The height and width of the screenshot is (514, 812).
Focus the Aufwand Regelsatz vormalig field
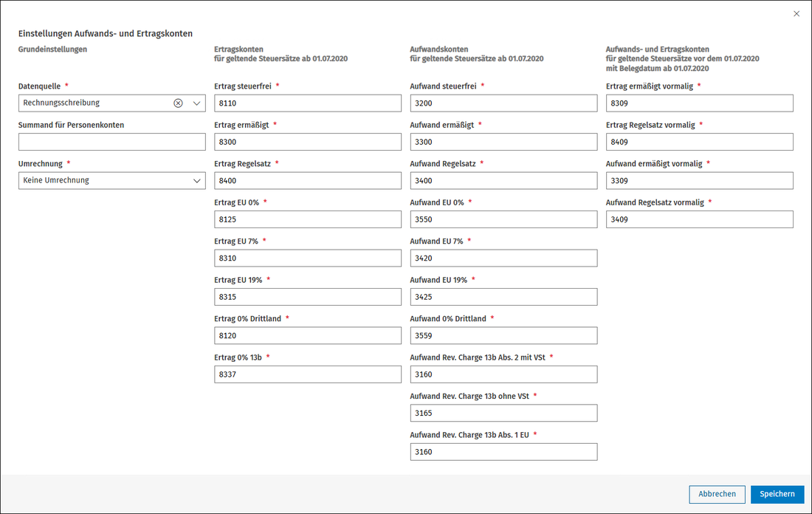click(700, 219)
